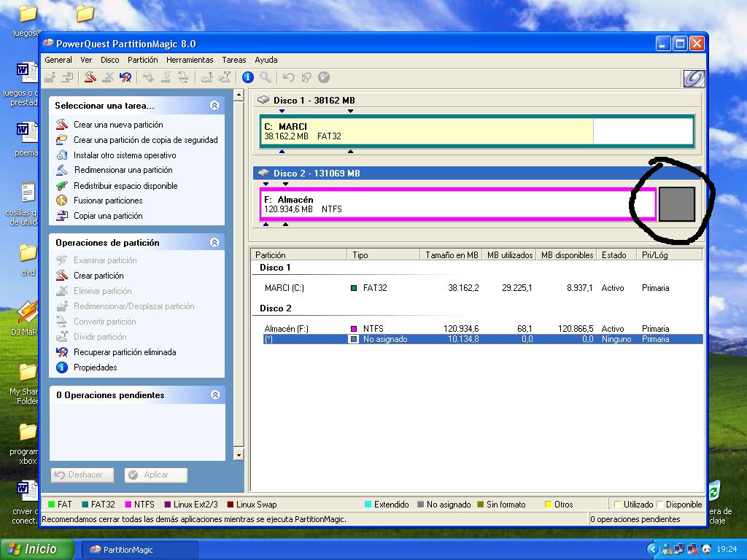
Task: Click the disconnected network tray icon with red X
Action: pos(692,550)
